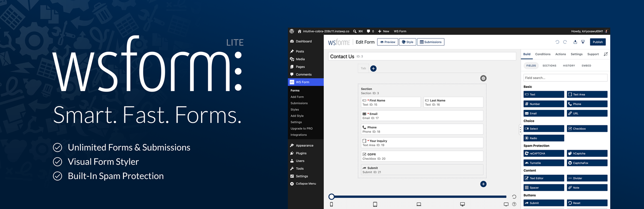Click the sidebar panel handle dots
This screenshot has height=209, width=644.
tap(520, 130)
